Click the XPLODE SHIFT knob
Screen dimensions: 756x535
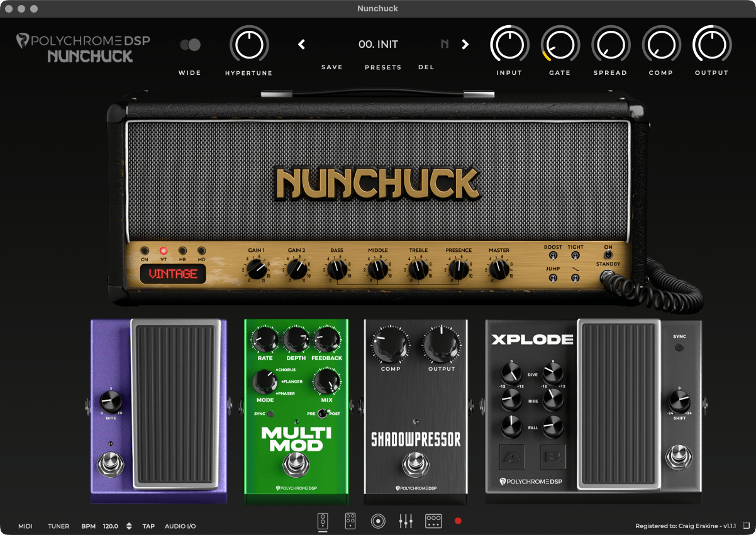tap(679, 402)
